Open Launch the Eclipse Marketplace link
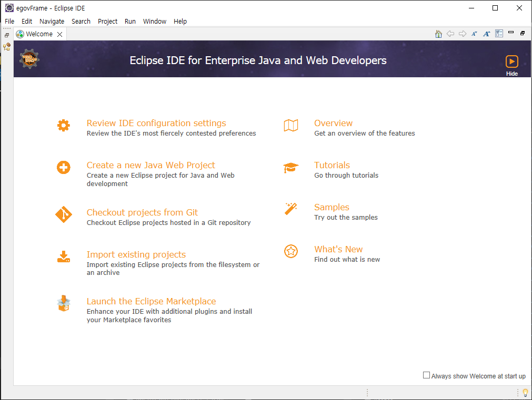This screenshot has height=400, width=532. [x=152, y=301]
